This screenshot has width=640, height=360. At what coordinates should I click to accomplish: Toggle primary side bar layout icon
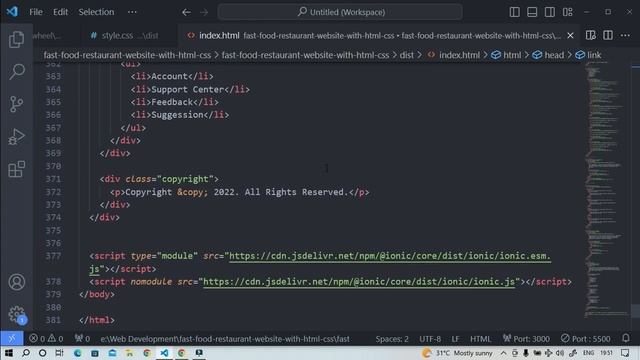coord(514,12)
